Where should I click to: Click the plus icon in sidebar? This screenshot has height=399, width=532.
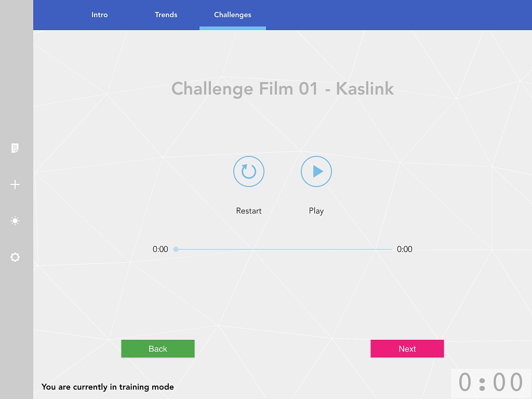(x=15, y=184)
